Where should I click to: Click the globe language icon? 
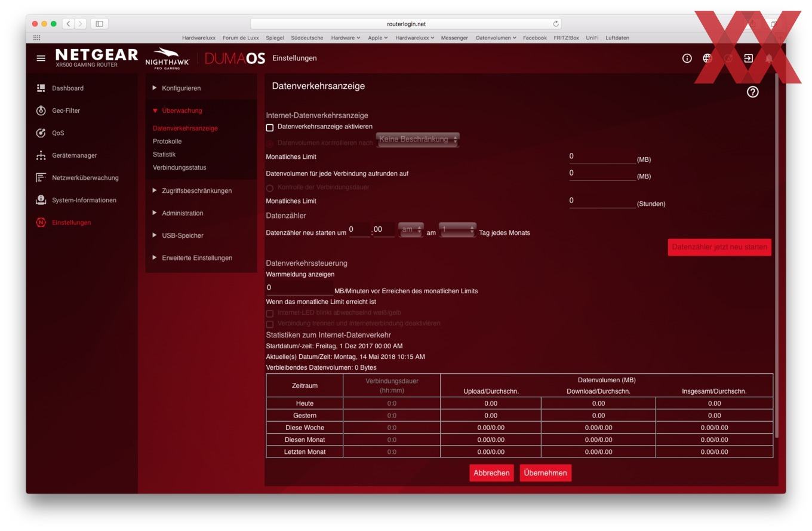coord(708,58)
